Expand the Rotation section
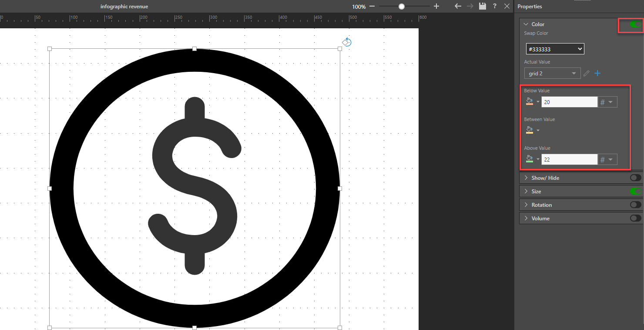Image resolution: width=644 pixels, height=330 pixels. (x=526, y=205)
